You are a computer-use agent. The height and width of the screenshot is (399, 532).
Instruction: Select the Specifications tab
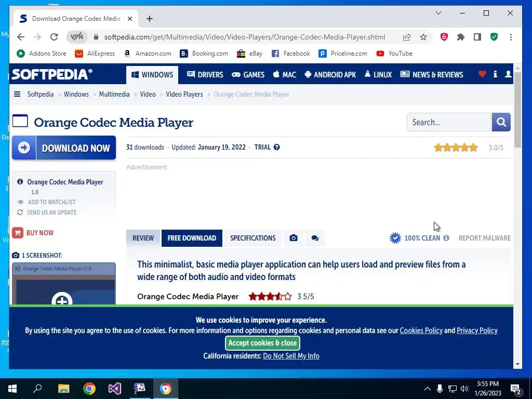[253, 238]
